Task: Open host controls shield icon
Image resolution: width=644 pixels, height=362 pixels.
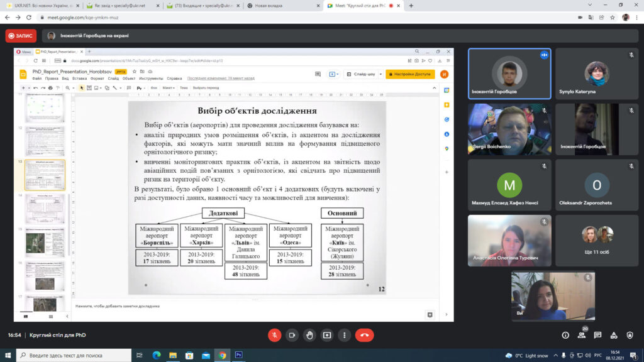Action: pos(630,336)
